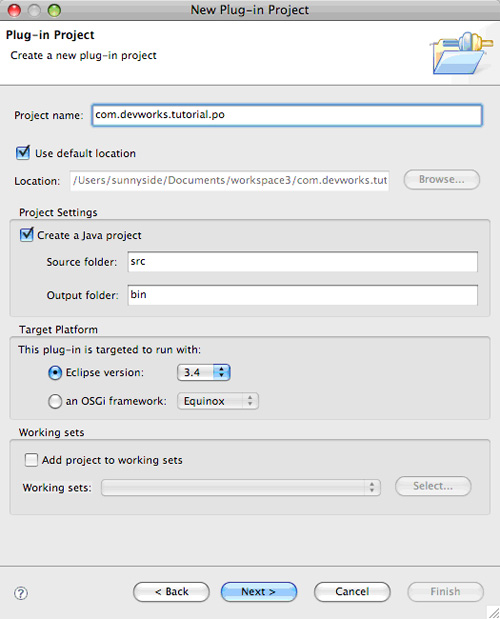Click the Select... working sets button
This screenshot has height=619, width=500.
pyautogui.click(x=433, y=486)
